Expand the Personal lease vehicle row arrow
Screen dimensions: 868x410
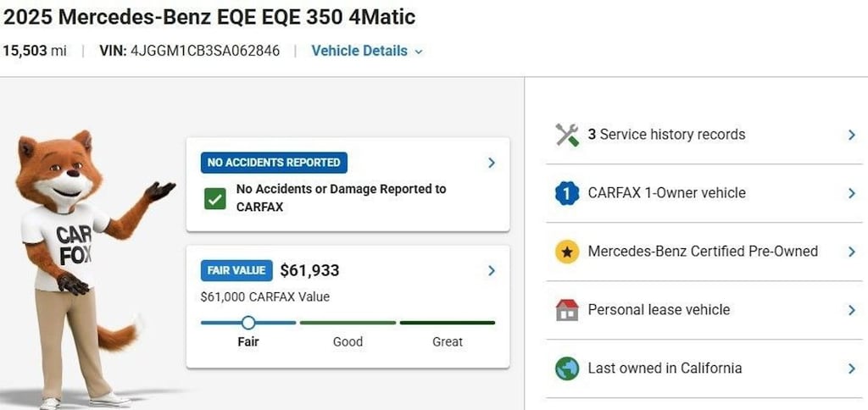(852, 310)
